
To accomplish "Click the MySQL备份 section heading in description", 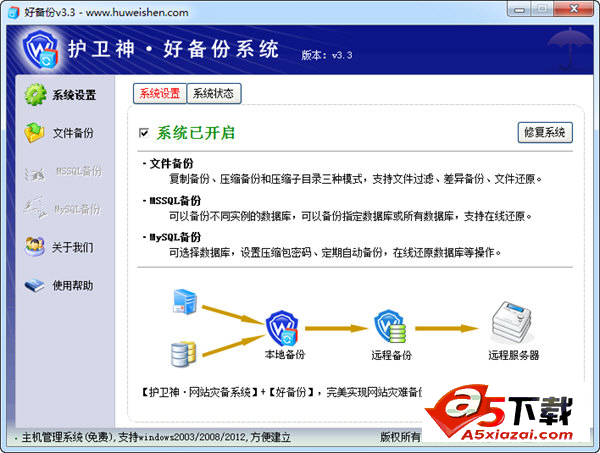I will click(175, 237).
